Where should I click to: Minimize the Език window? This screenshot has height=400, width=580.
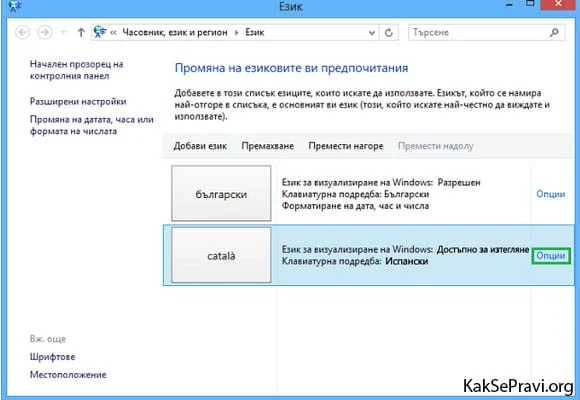coord(510,5)
